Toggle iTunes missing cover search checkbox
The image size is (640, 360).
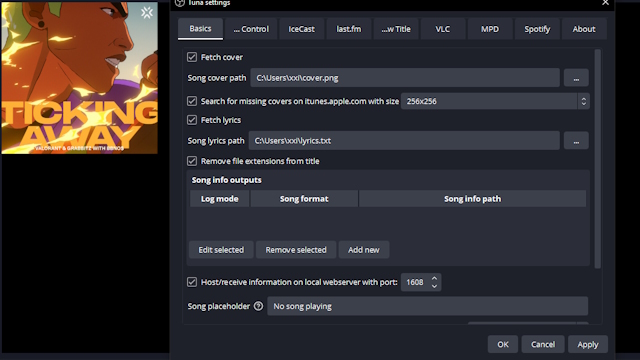click(x=192, y=101)
